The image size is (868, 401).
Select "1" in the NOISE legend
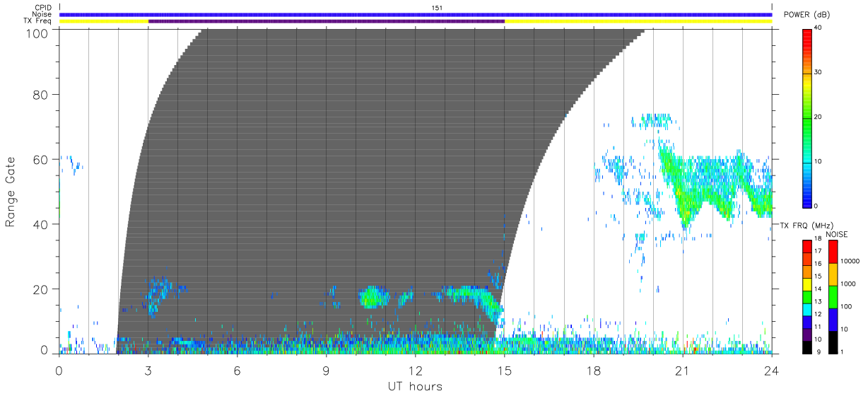point(841,351)
